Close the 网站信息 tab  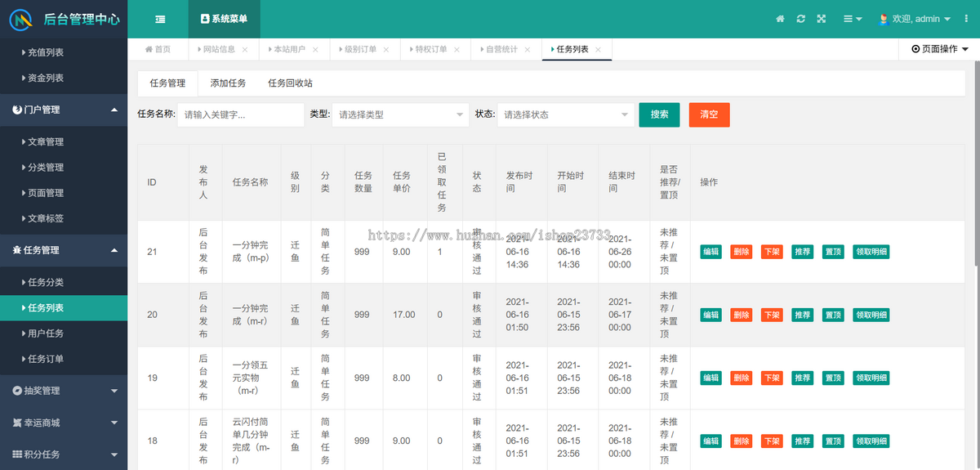pos(245,50)
